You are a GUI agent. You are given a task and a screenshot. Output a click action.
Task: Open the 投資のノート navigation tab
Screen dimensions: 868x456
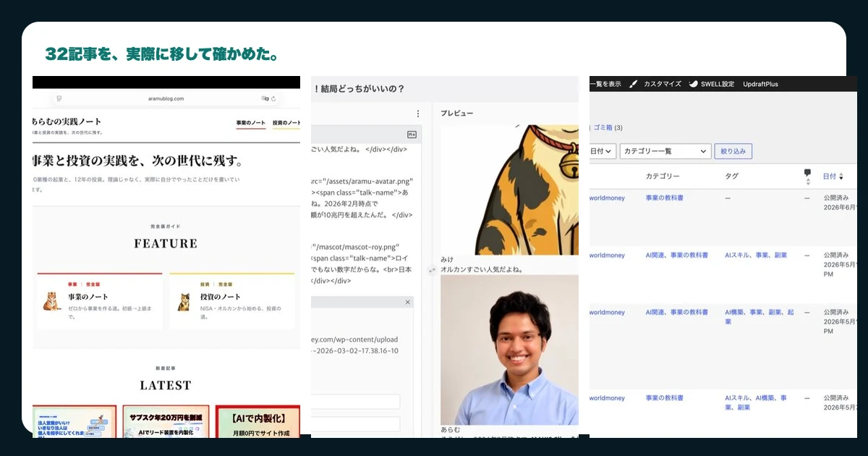(x=286, y=123)
